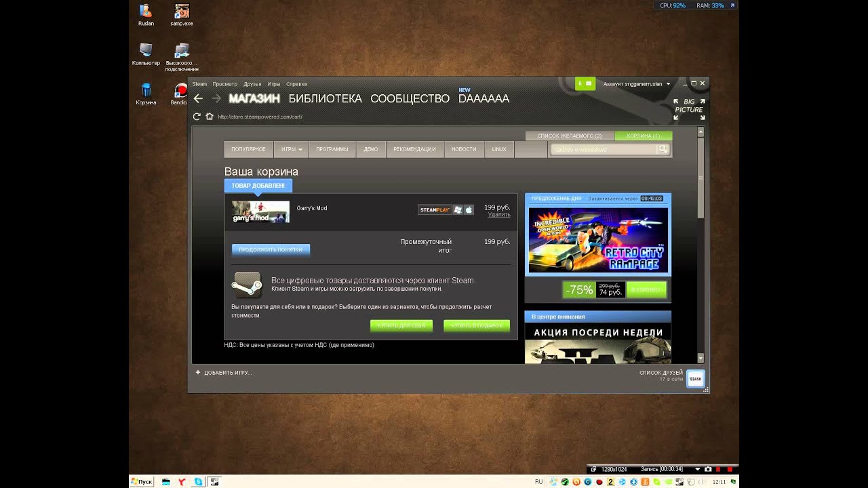
Task: Open the Garry's Mod cart thumbnail
Action: pyautogui.click(x=260, y=212)
